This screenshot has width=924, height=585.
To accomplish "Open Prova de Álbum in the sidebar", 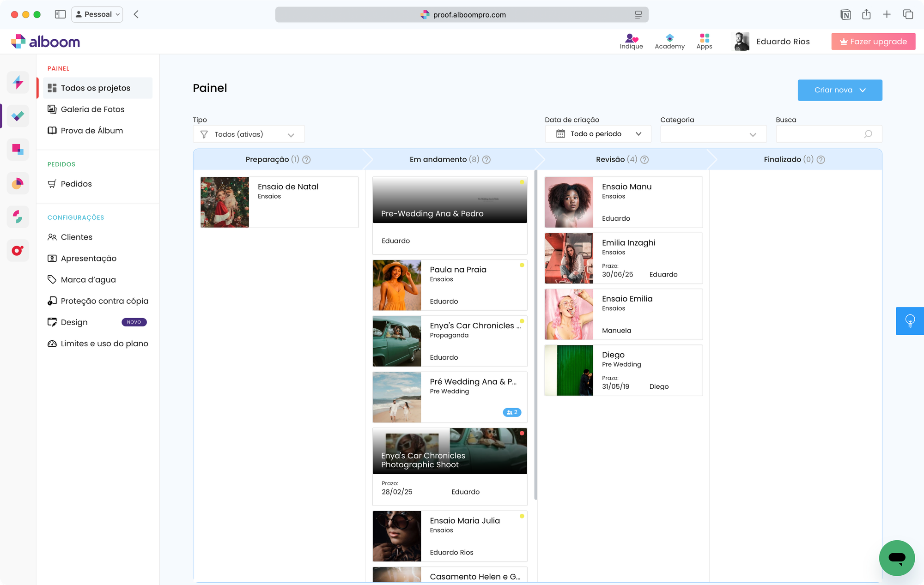I will click(x=91, y=131).
